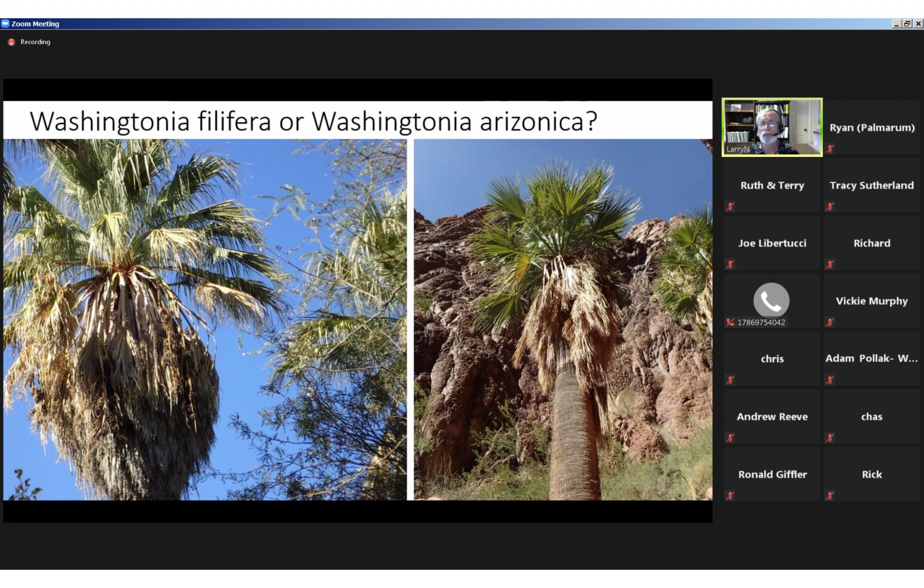The image size is (924, 588).
Task: Click muted mic icon on Ronald Giffler tile
Action: click(731, 496)
